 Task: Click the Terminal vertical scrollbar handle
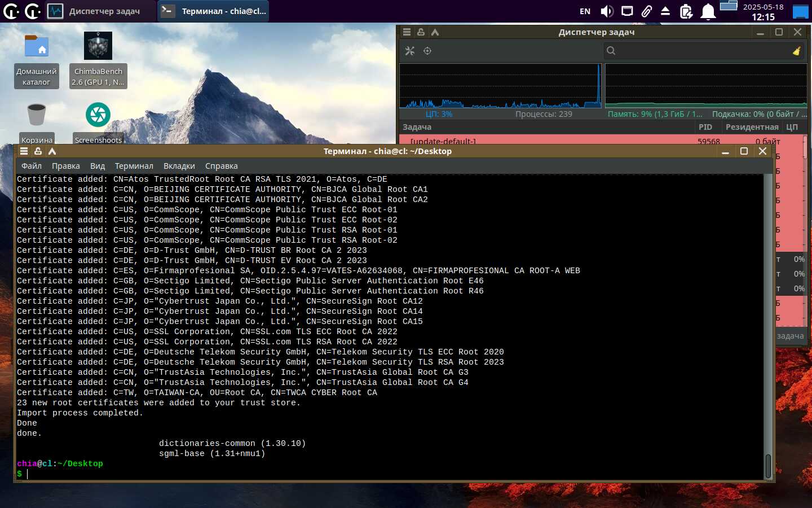pos(768,466)
